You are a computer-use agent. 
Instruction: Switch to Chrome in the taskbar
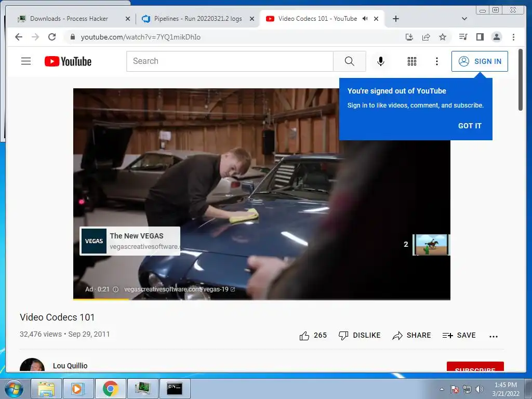click(110, 389)
